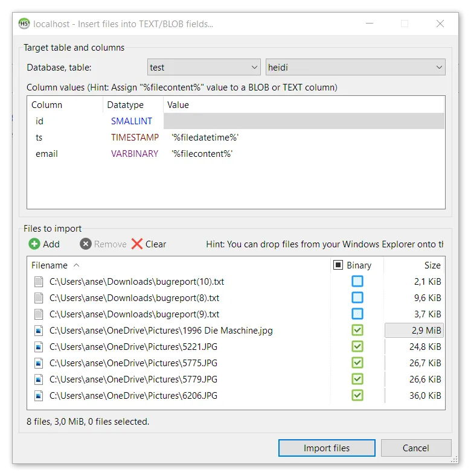
Task: Open the table dropdown showing heidi
Action: tap(355, 68)
